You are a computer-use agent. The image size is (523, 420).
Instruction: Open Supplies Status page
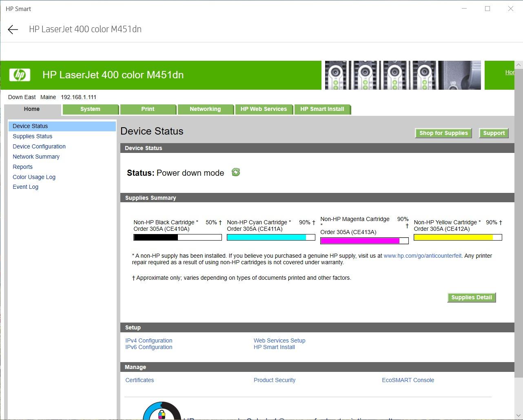[x=33, y=136]
